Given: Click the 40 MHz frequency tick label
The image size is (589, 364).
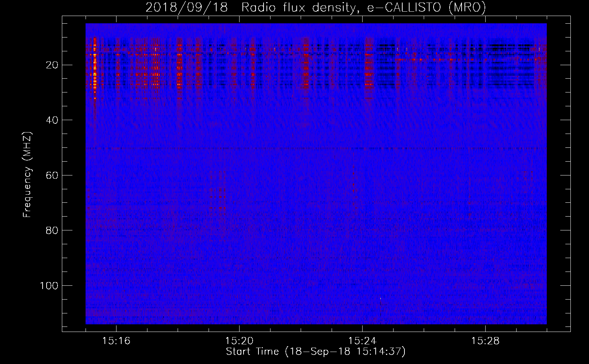Looking at the screenshot, I should tap(52, 120).
